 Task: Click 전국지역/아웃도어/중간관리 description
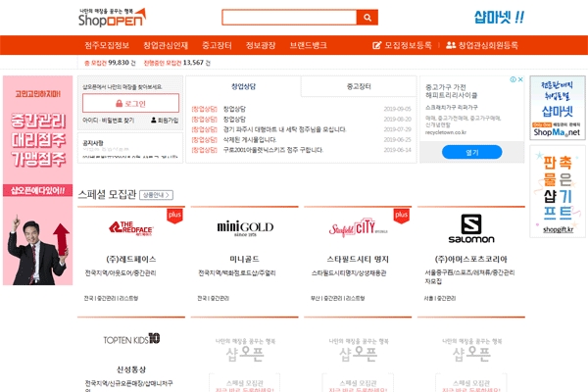(121, 273)
